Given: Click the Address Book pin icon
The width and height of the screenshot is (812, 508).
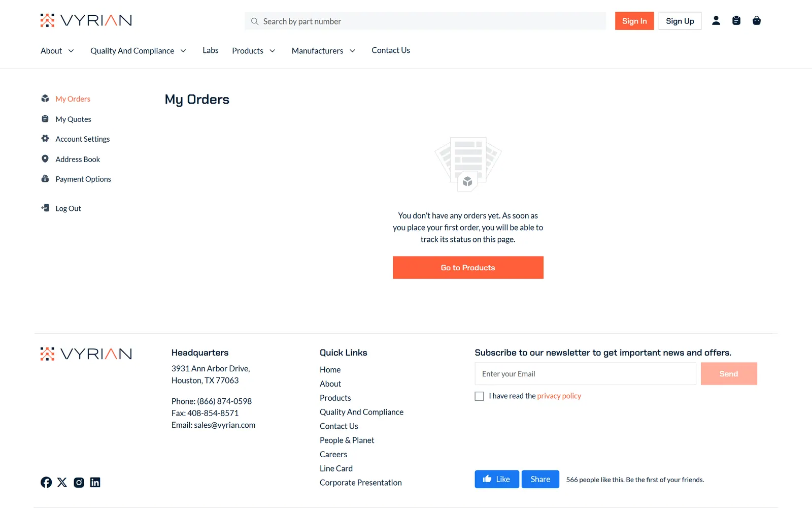Looking at the screenshot, I should pyautogui.click(x=45, y=158).
